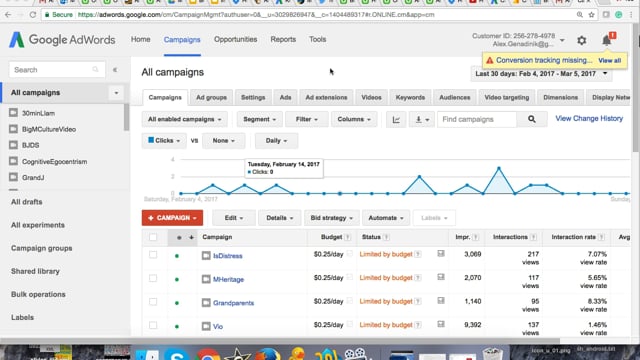Click the Impr. column help icon
The image size is (640, 360).
(x=476, y=237)
